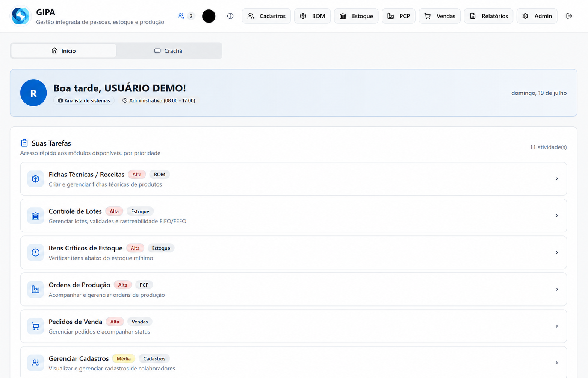
Task: Click the logout icon in header
Action: coord(569,16)
